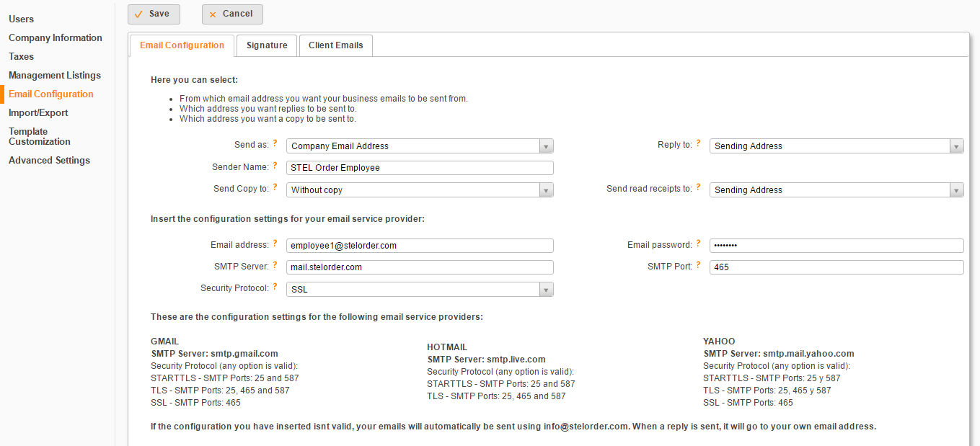980x446 pixels.
Task: Click help icon next to Security Protocol
Action: tap(275, 287)
